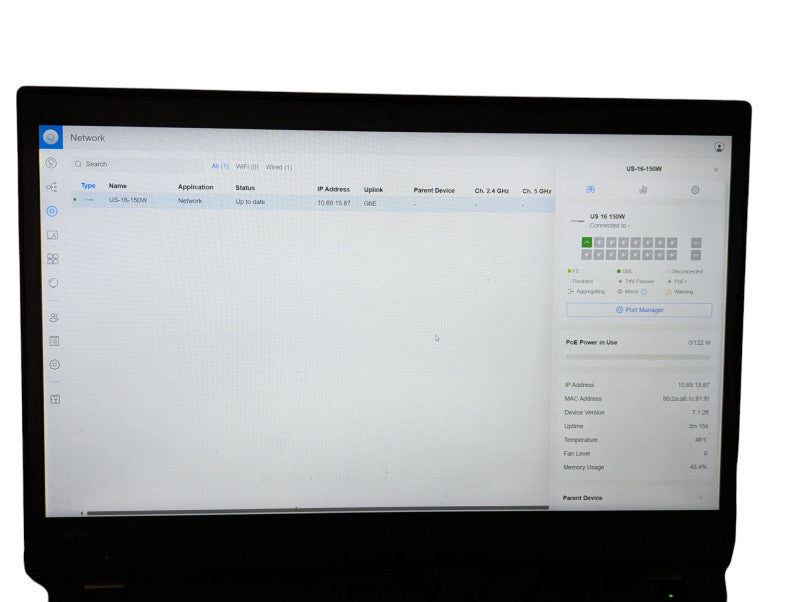Screen dimensions: 800x602
Task: Select the lower SFP port beside the port grid
Action: 696,255
